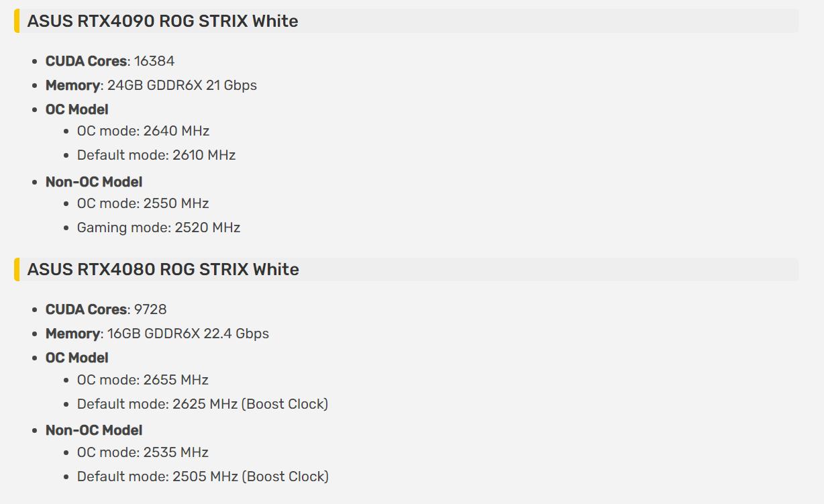The width and height of the screenshot is (824, 504).
Task: Click Default mode 2505 MHz Boost Clock entry
Action: pos(202,476)
